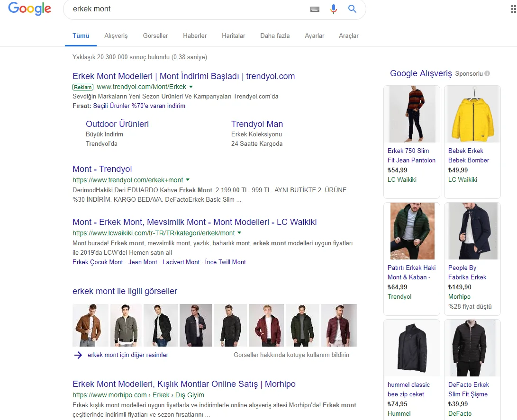
Task: Click the '%28 fiyat düştü' label
Action: click(x=470, y=306)
